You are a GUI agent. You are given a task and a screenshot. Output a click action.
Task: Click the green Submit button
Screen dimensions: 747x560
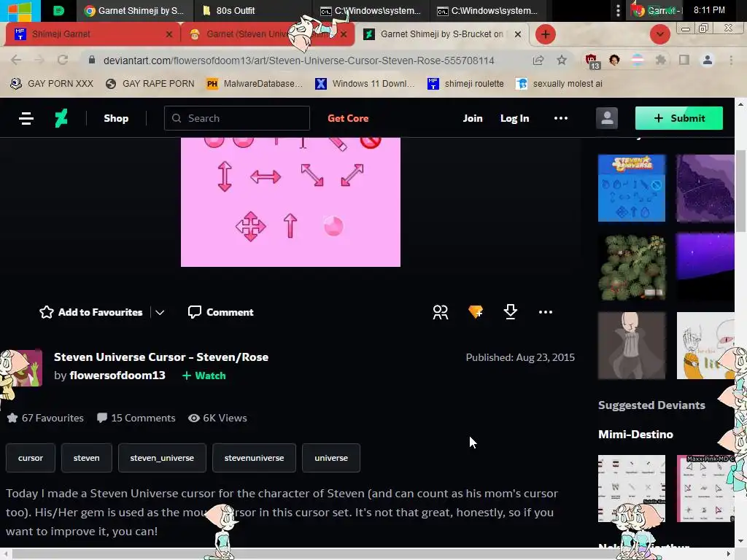point(679,118)
